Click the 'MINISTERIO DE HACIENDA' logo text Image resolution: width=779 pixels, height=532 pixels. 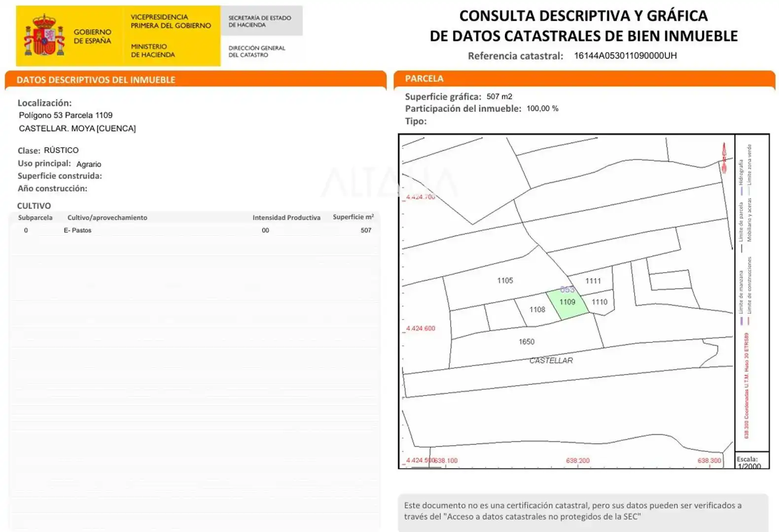153,50
